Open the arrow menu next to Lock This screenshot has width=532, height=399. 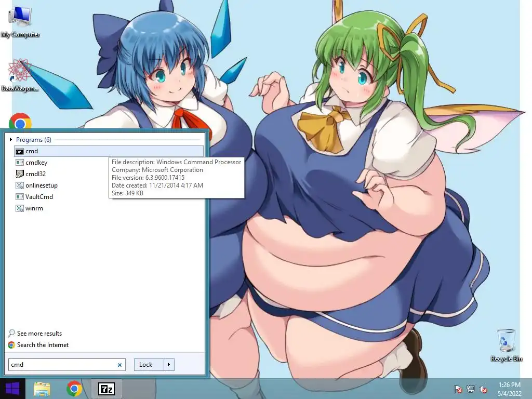coord(169,365)
